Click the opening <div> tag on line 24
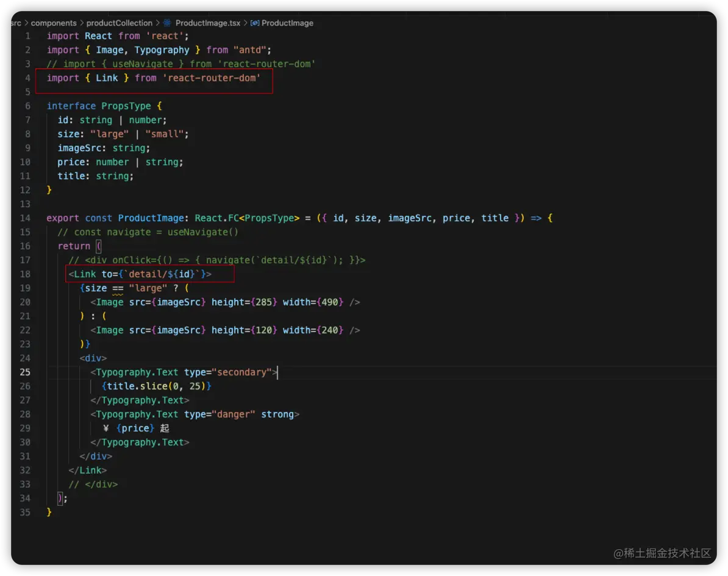The height and width of the screenshot is (576, 728). 93,358
